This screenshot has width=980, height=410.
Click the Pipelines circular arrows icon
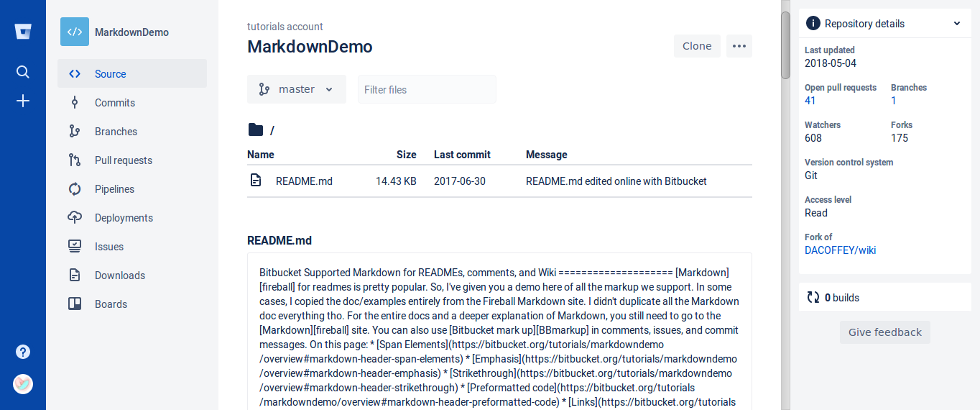coord(75,189)
